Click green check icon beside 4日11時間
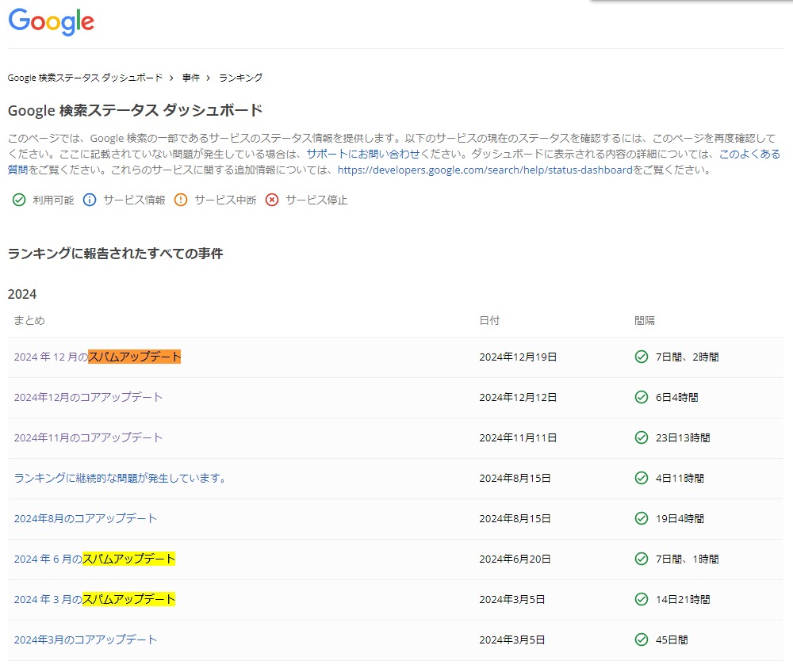The height and width of the screenshot is (672, 793). point(642,478)
